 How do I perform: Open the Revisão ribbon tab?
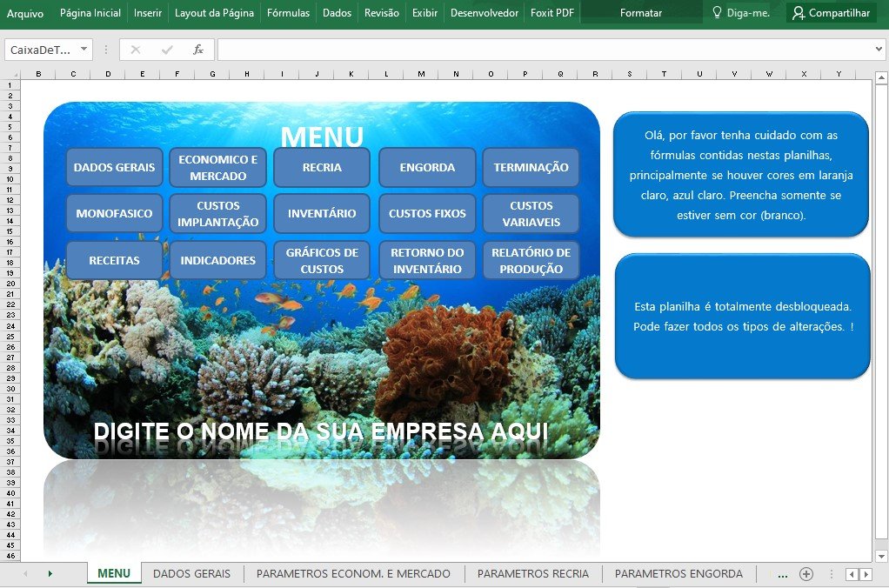click(x=382, y=12)
